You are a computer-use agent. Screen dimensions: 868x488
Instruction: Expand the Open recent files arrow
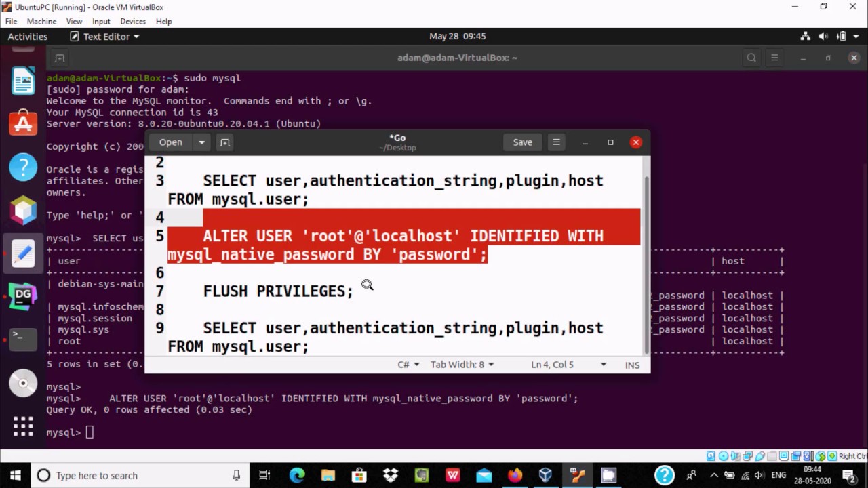[201, 142]
